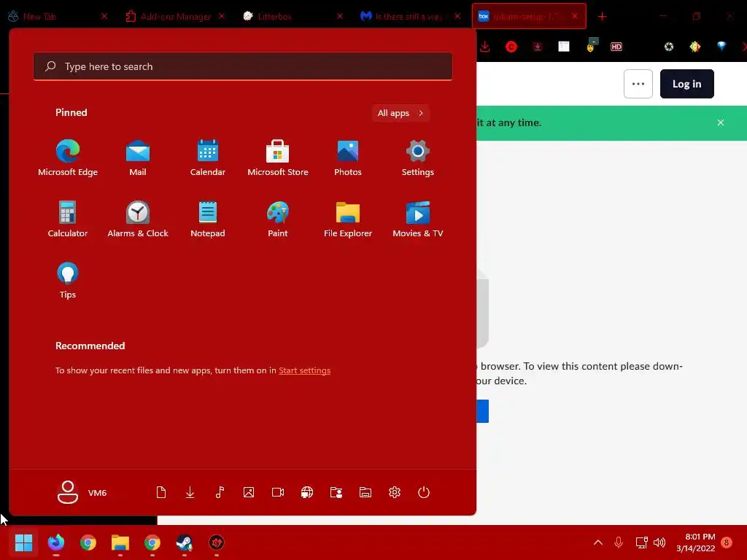747x560 pixels.
Task: Open Music folder from Start footer
Action: pyautogui.click(x=220, y=492)
